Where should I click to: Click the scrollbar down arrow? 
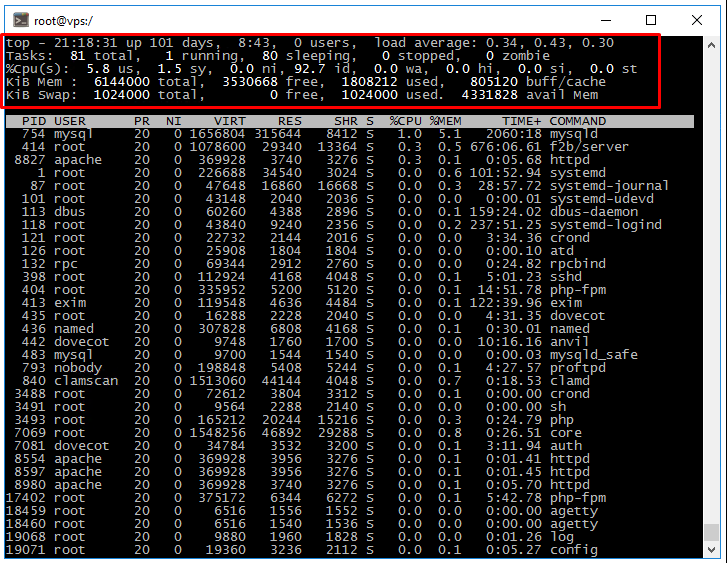[712, 550]
